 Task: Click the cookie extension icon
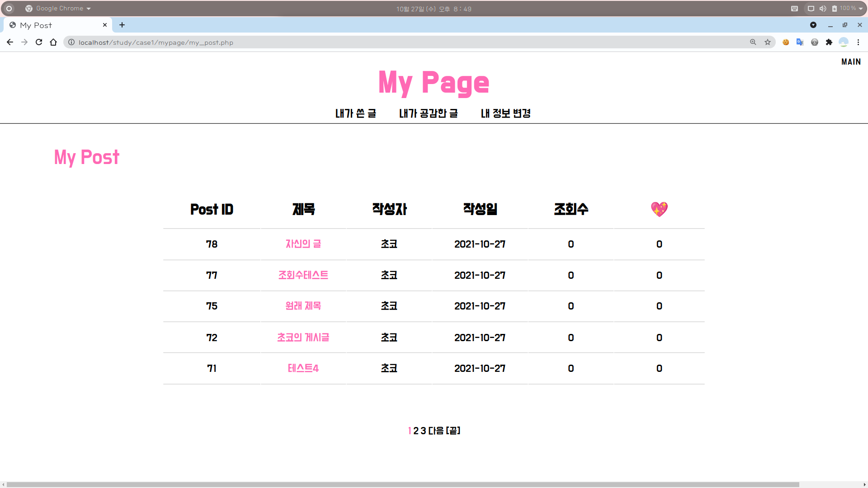coord(786,42)
